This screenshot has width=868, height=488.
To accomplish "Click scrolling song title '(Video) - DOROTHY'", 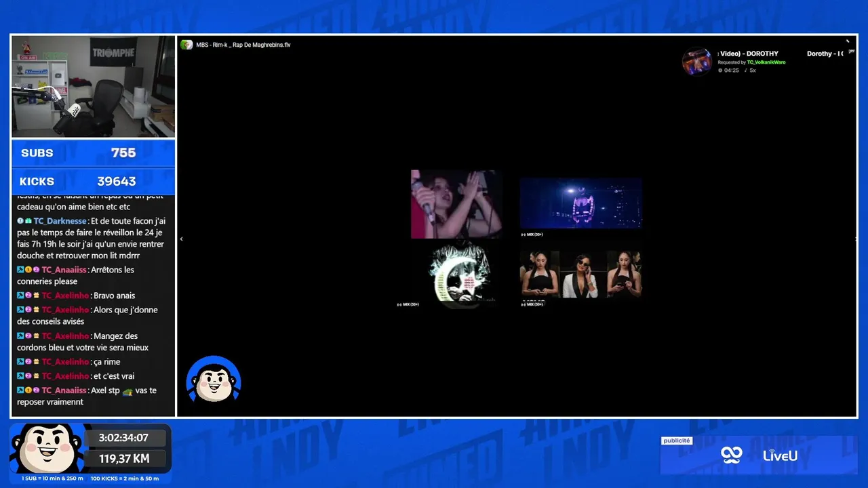I will tap(748, 54).
